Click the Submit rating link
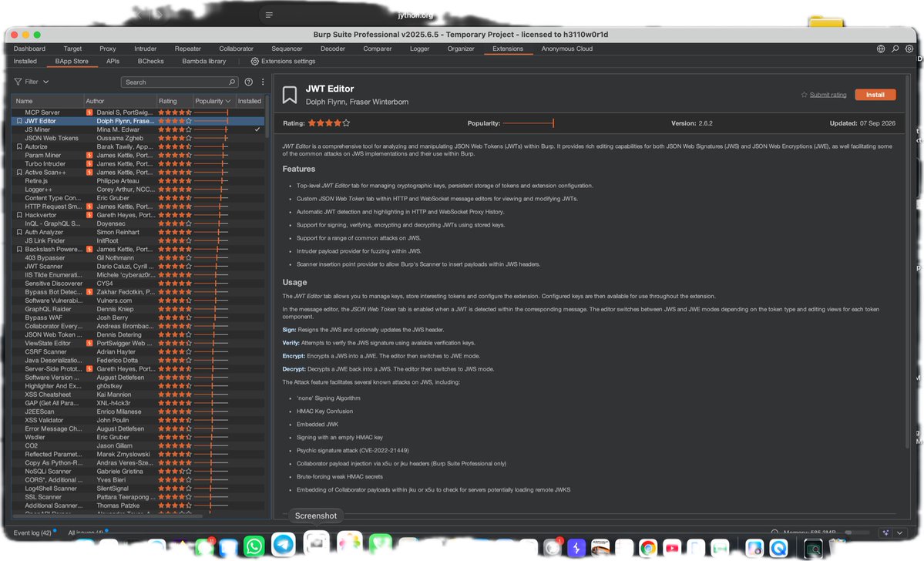Image resolution: width=924 pixels, height=561 pixels. tap(828, 95)
